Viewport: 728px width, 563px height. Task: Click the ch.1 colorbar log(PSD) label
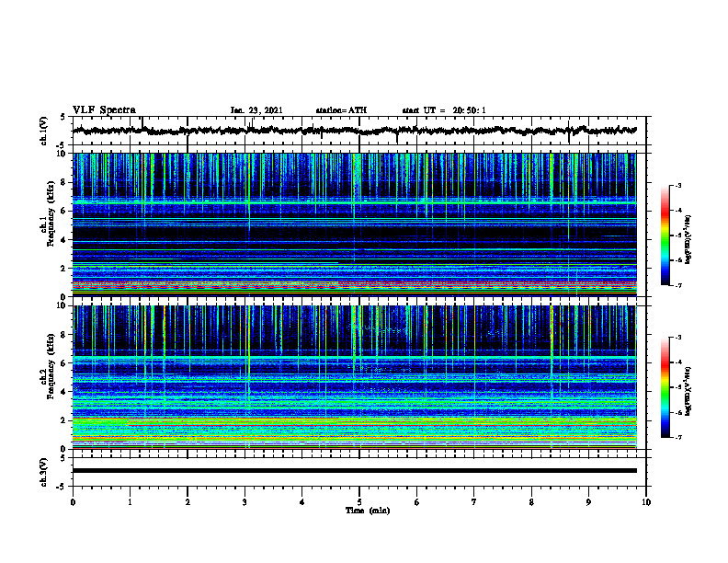(688, 240)
